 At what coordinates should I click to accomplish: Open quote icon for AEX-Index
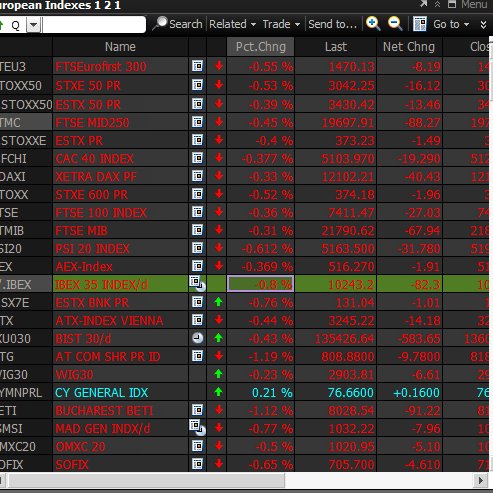(x=197, y=266)
